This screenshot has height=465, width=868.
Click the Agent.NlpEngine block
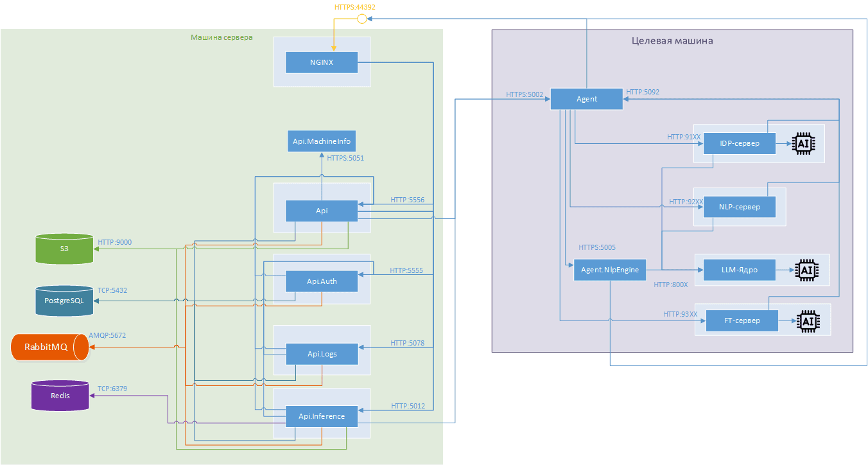(x=609, y=270)
